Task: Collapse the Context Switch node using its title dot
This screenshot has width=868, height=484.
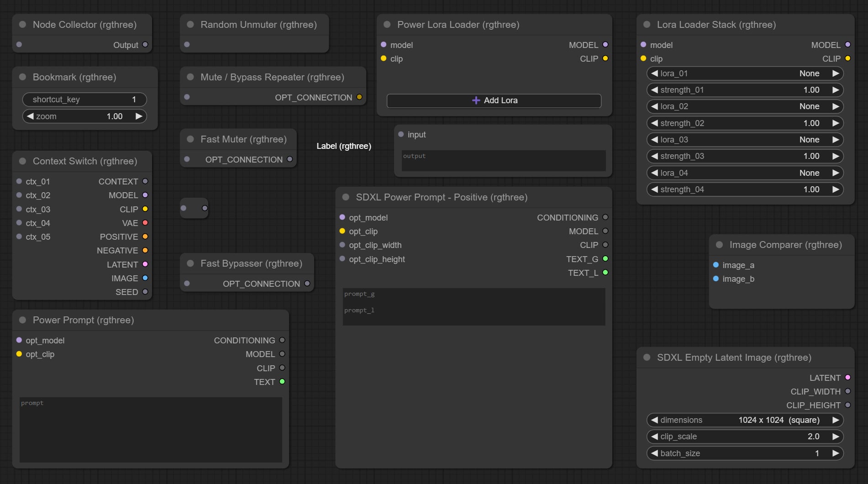Action: coord(22,161)
